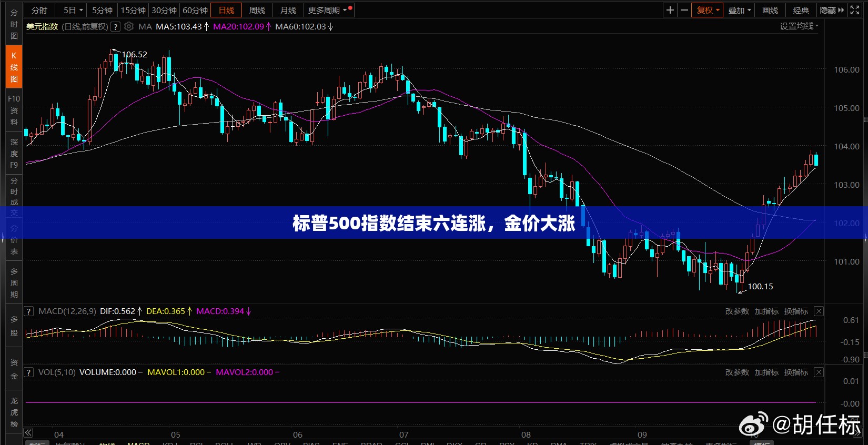Viewport: 868px width, 445px height.
Task: Click the 07 month marker on the time axis
Action: coord(403,435)
